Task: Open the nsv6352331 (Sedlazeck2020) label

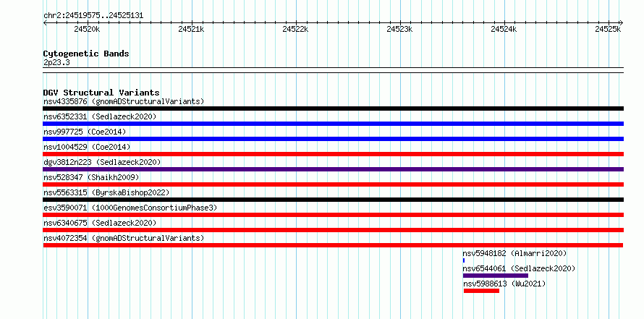Action: click(x=100, y=116)
